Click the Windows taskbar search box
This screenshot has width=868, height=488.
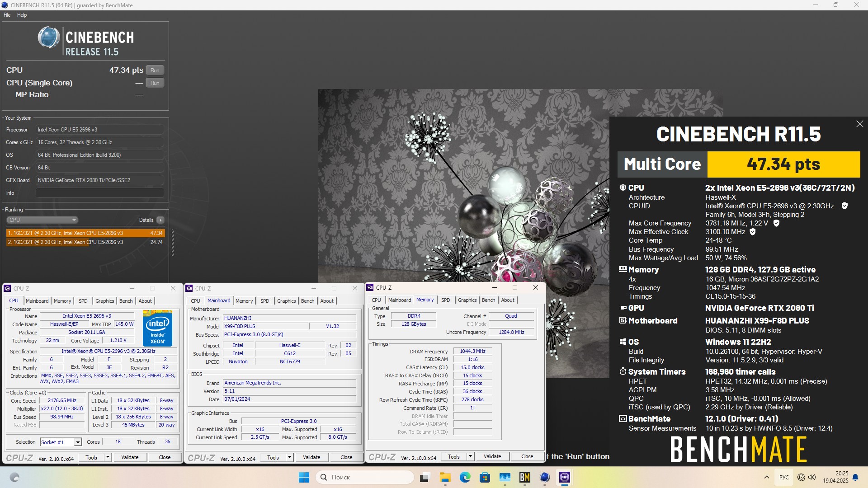tap(364, 477)
